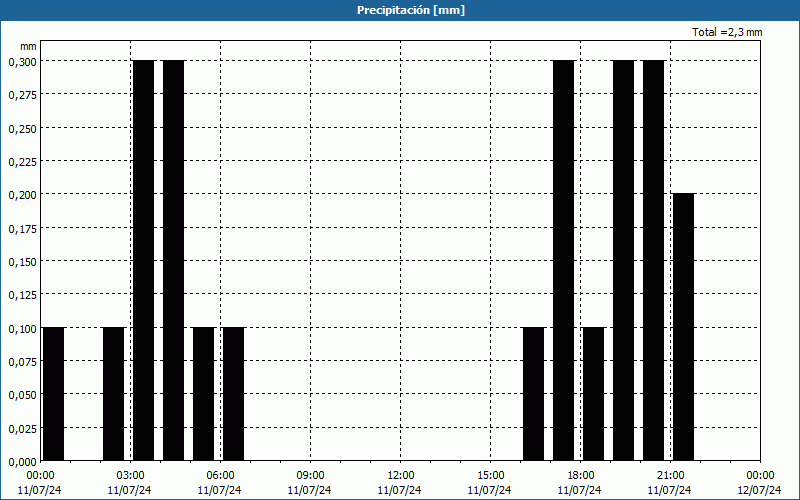Click the 0,175 y-axis value
The height and width of the screenshot is (500, 800).
(22, 229)
